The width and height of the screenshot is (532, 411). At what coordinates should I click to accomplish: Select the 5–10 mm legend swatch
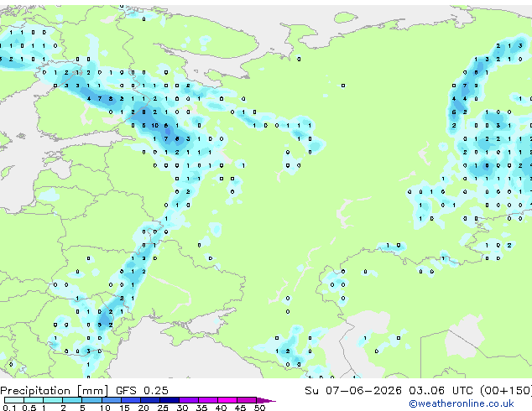91,400
